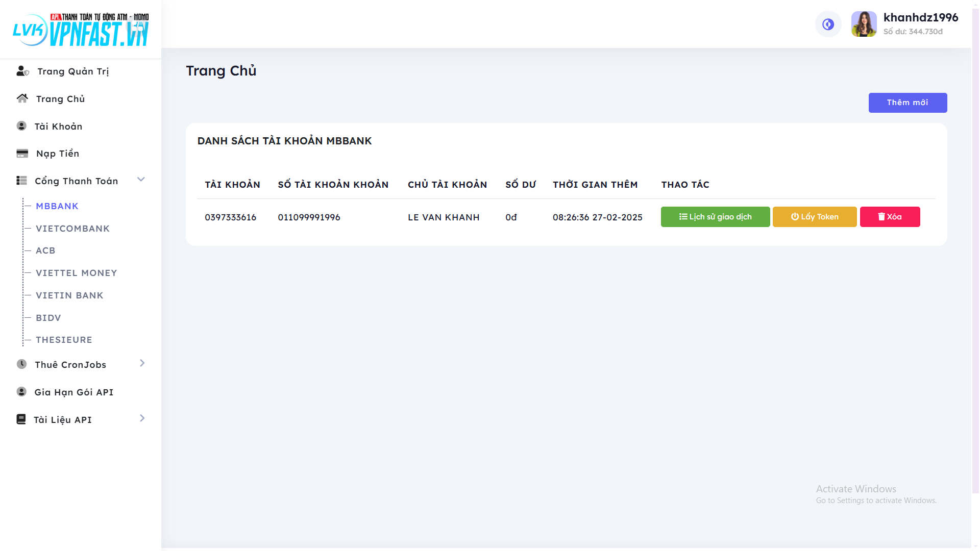This screenshot has width=980, height=551.
Task: Click the Gia Hạn Gói API icon
Action: click(x=21, y=392)
